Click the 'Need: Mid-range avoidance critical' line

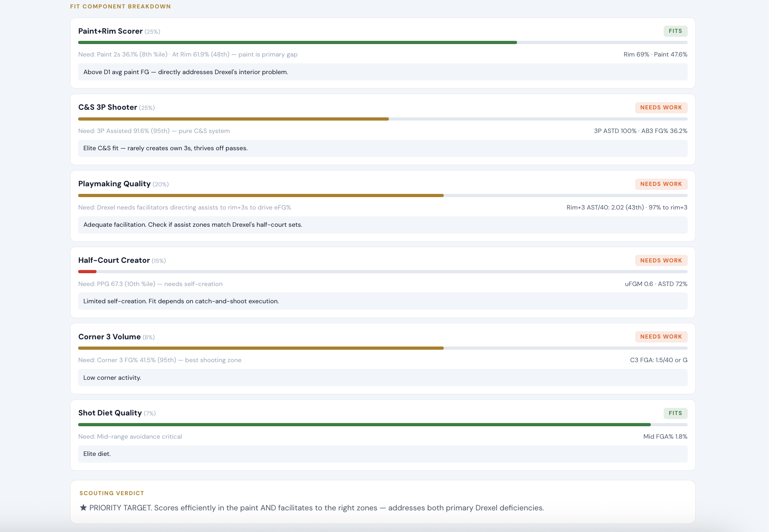click(x=130, y=437)
